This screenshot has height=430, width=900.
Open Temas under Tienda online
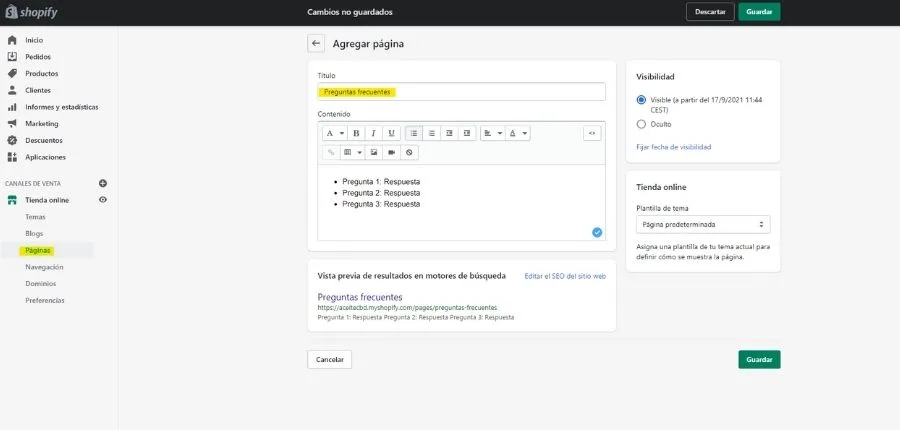coord(35,217)
